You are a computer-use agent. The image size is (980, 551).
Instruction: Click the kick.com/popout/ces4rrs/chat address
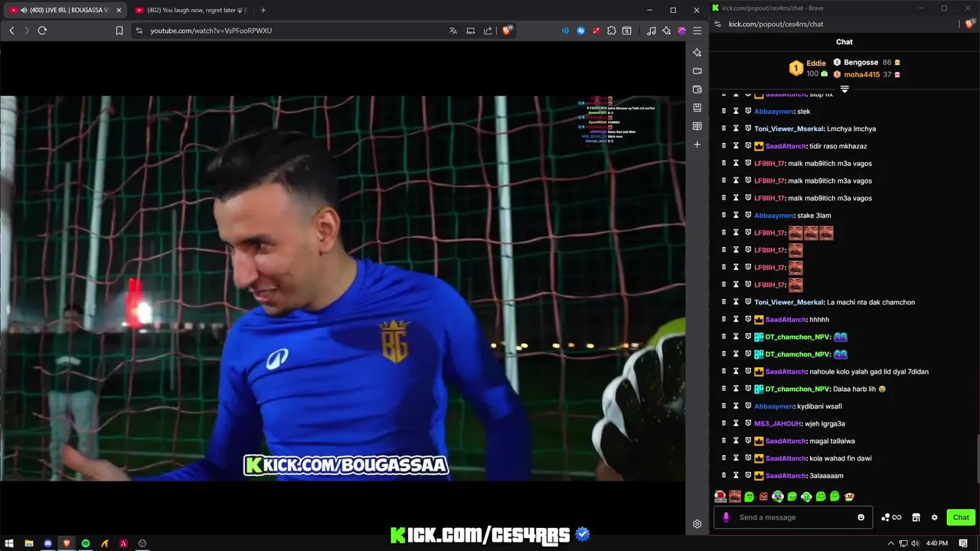pyautogui.click(x=776, y=24)
